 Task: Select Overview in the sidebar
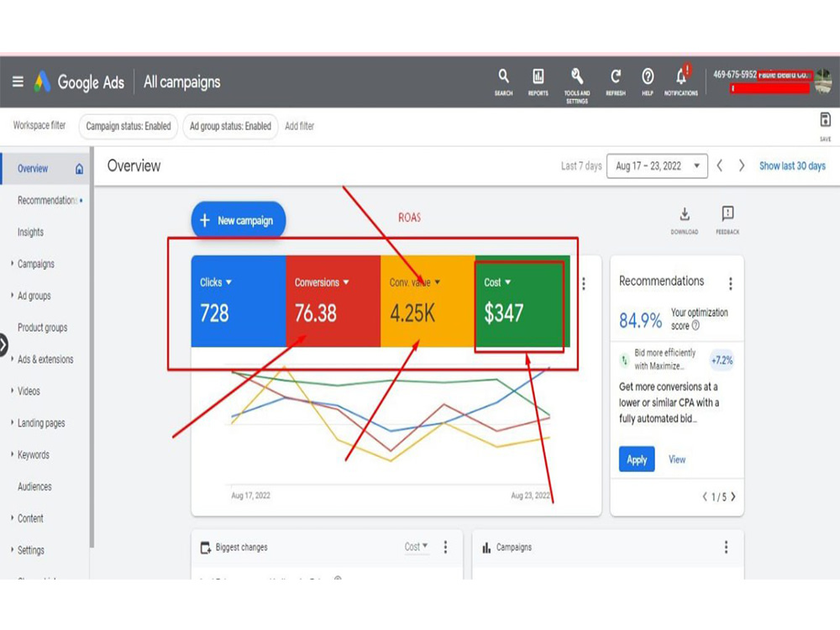point(45,169)
